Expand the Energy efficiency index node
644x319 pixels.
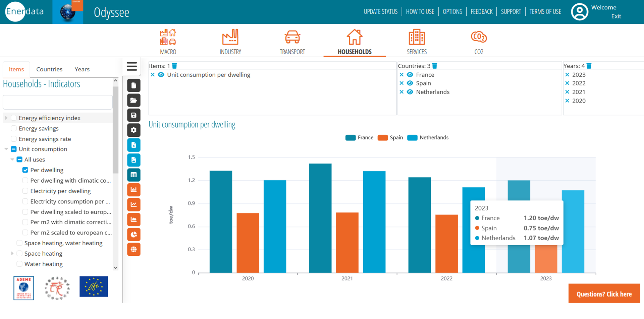pyautogui.click(x=6, y=118)
